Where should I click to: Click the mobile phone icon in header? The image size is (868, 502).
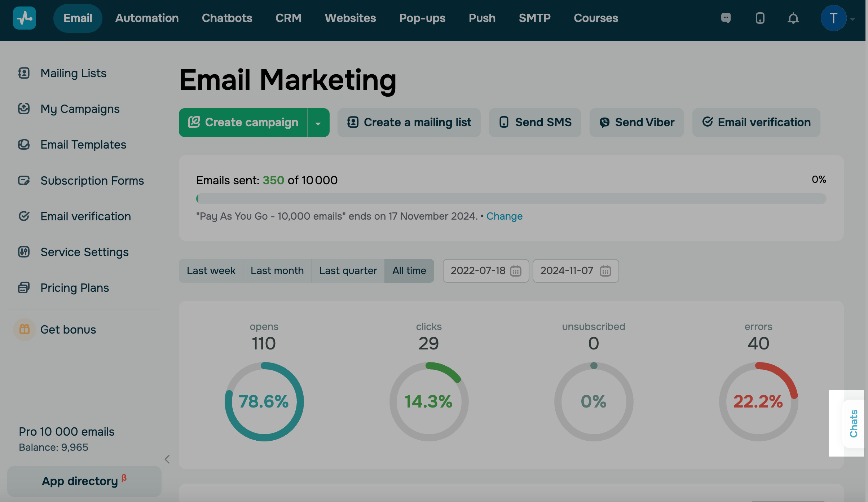pyautogui.click(x=760, y=18)
